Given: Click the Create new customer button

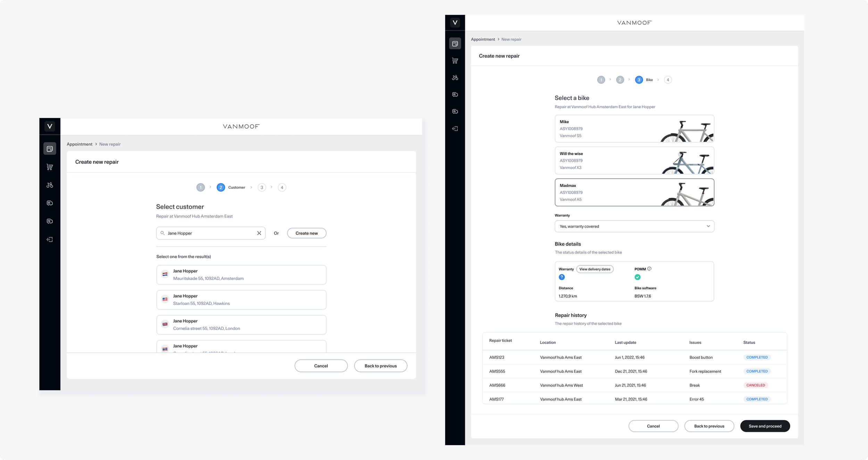Looking at the screenshot, I should pyautogui.click(x=307, y=233).
